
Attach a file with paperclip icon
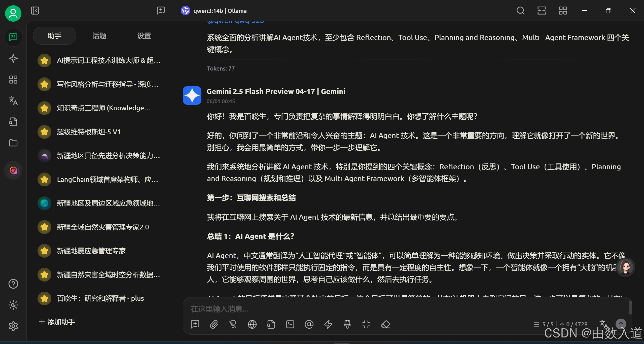[214, 324]
